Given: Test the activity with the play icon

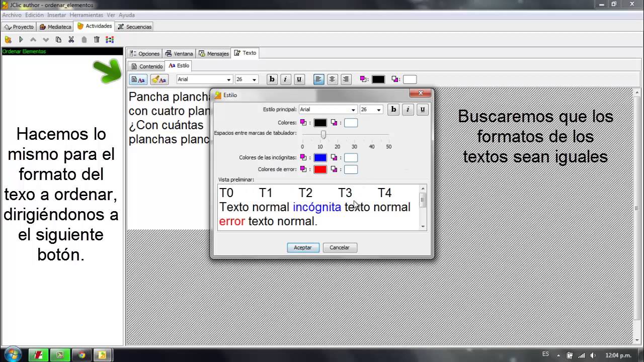Looking at the screenshot, I should click(x=21, y=39).
